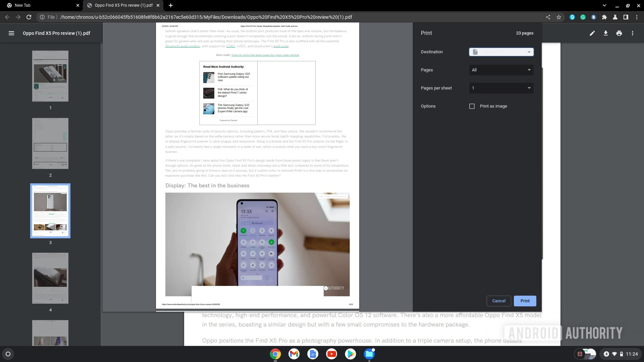644x362 pixels.
Task: Launch Chrome from the shelf
Action: (x=275, y=354)
